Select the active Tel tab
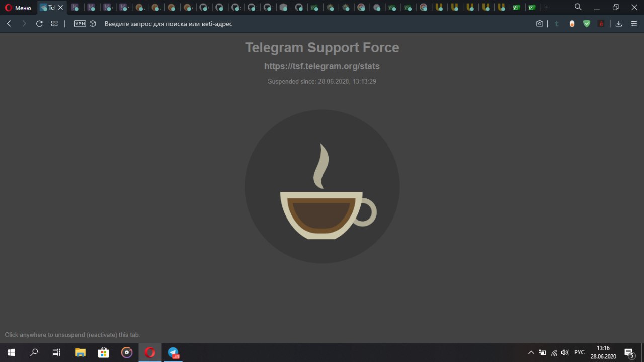Image resolution: width=644 pixels, height=362 pixels. pyautogui.click(x=52, y=8)
